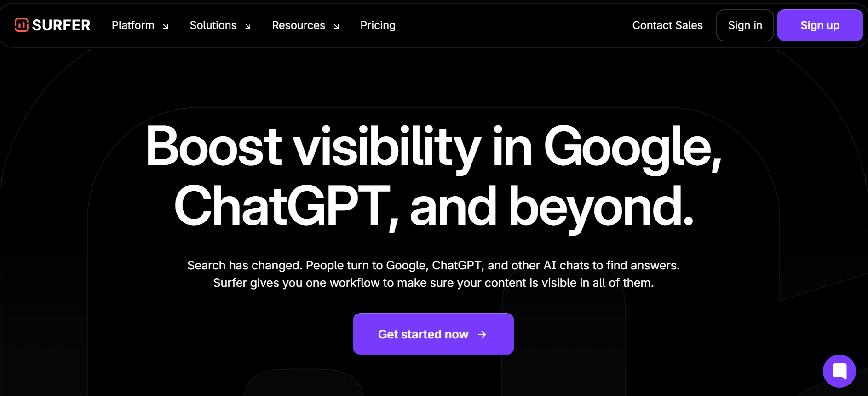The width and height of the screenshot is (868, 396).
Task: Click the Surfer gives you one workflow line
Action: pyautogui.click(x=433, y=283)
